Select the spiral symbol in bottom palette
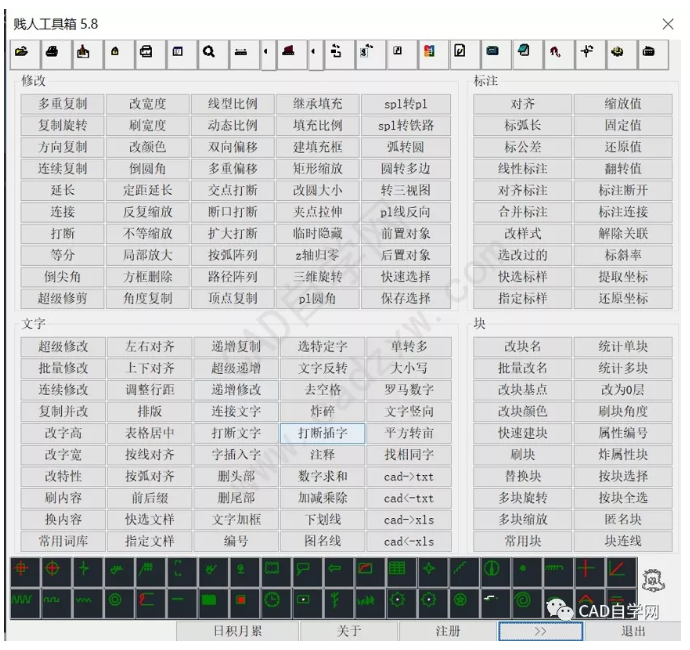 click(x=522, y=601)
